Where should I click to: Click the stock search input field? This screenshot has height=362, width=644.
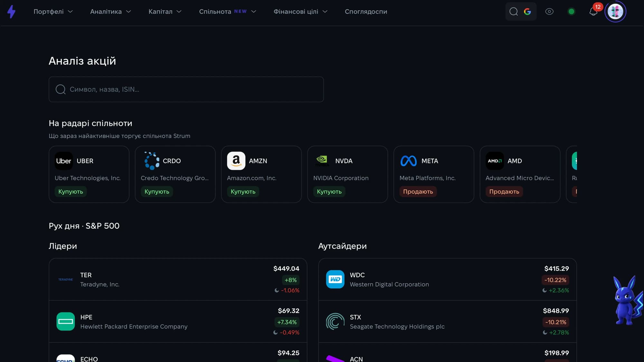point(186,89)
